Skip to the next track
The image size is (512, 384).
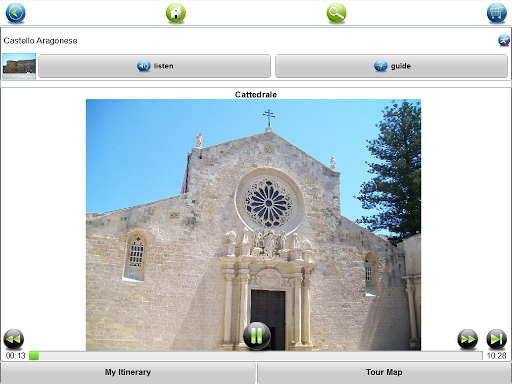pyautogui.click(x=496, y=339)
